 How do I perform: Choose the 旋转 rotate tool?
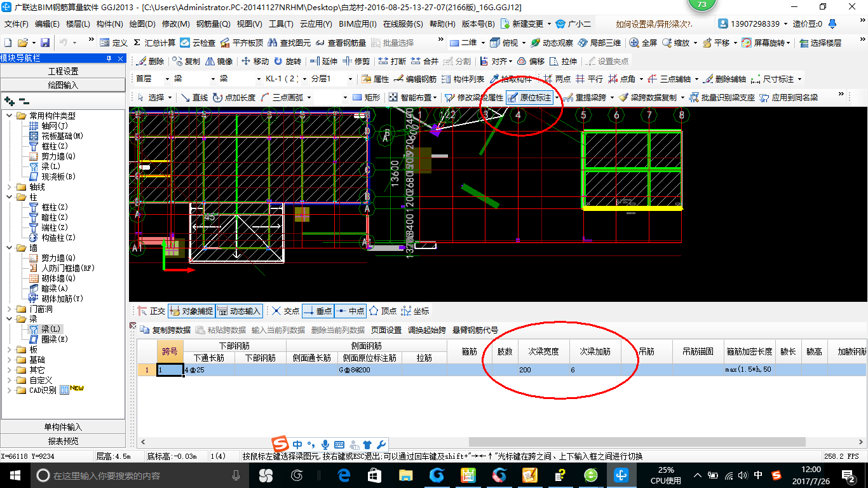coord(288,62)
